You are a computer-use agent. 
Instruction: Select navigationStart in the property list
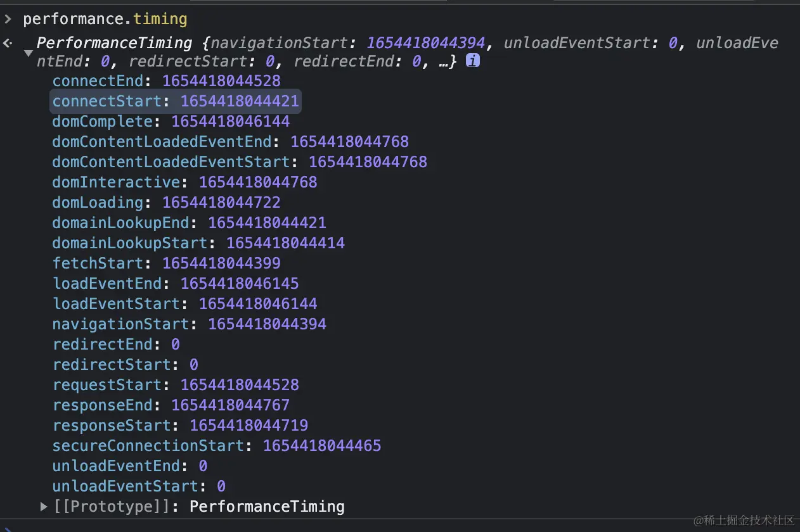tap(190, 324)
